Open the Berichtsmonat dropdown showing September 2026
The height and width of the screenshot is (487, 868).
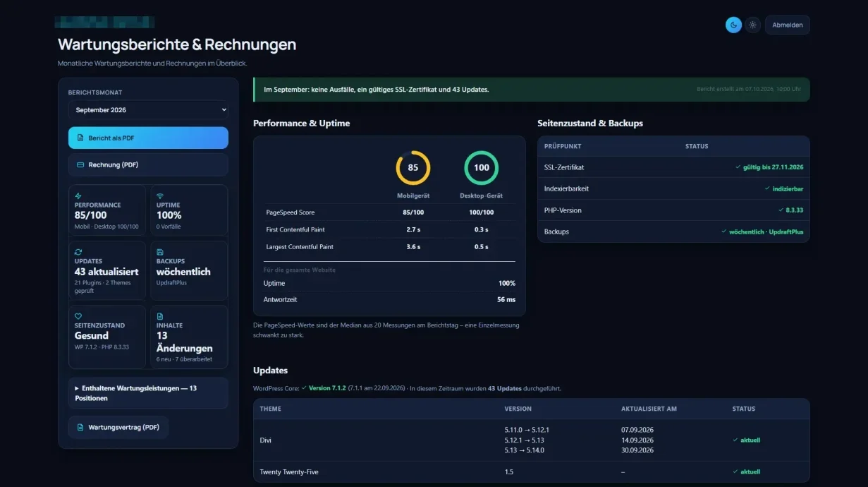tap(148, 110)
